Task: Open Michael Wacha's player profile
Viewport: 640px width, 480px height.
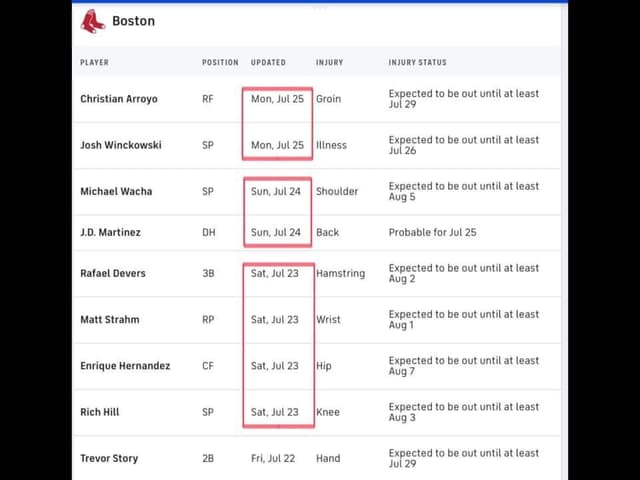Action: (116, 191)
